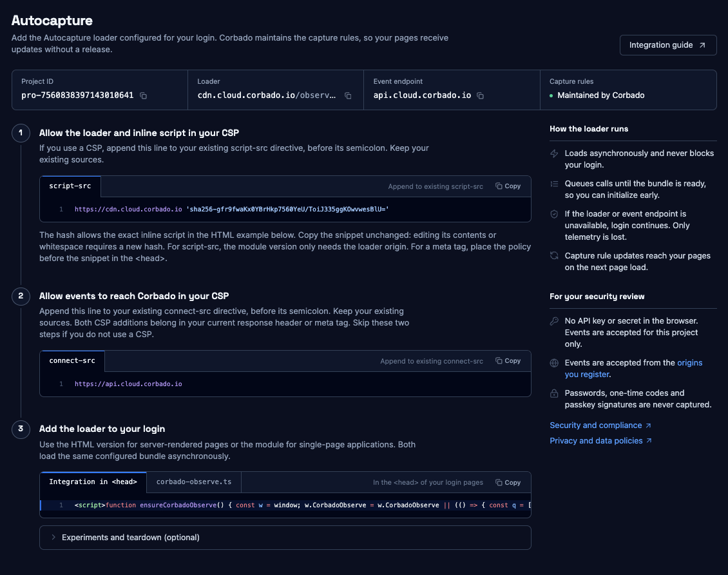
Task: Open Privacy and data policies link
Action: point(601,441)
